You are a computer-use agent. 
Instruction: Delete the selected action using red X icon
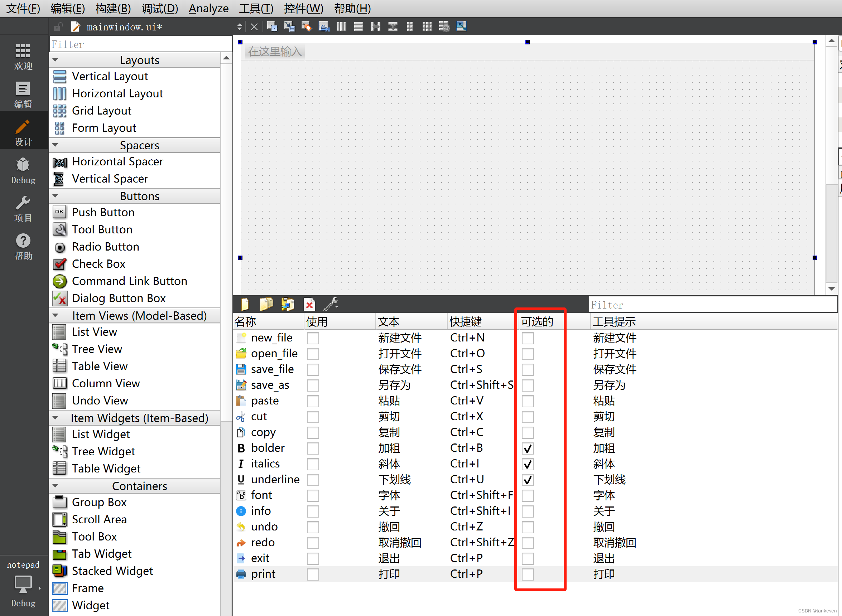point(309,304)
